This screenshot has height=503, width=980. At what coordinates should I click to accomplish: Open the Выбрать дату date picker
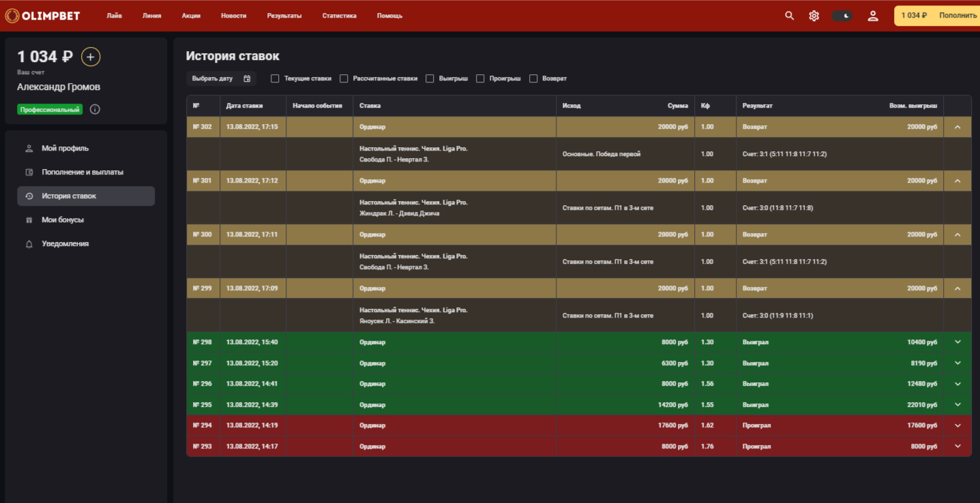(x=221, y=78)
